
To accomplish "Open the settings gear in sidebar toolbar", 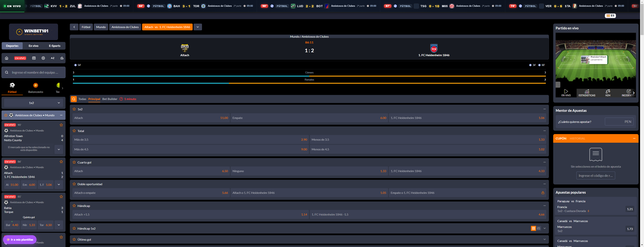I will [43, 58].
